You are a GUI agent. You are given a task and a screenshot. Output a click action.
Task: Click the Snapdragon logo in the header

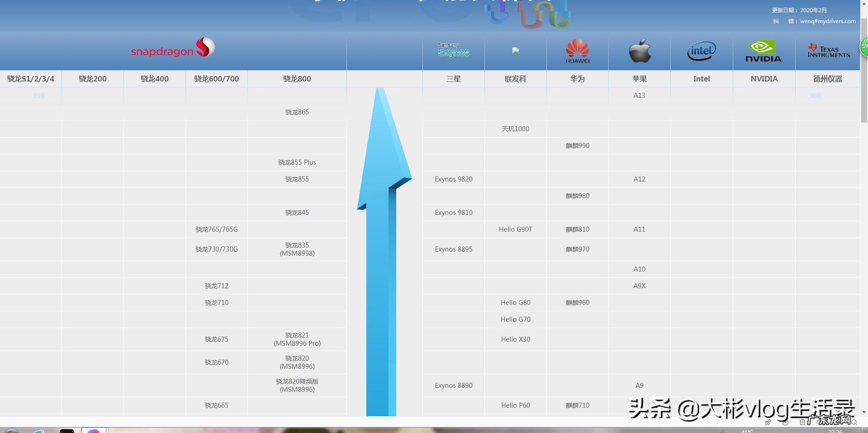click(173, 48)
